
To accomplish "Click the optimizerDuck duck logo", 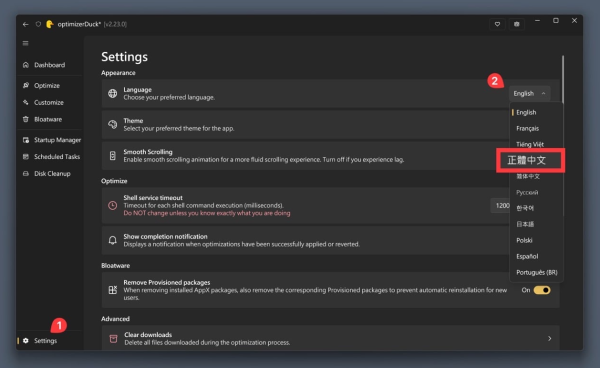I will point(50,24).
